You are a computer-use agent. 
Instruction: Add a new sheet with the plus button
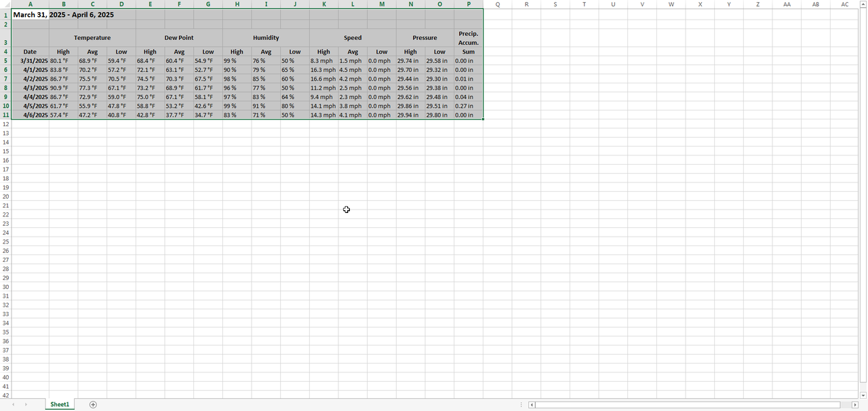point(93,404)
